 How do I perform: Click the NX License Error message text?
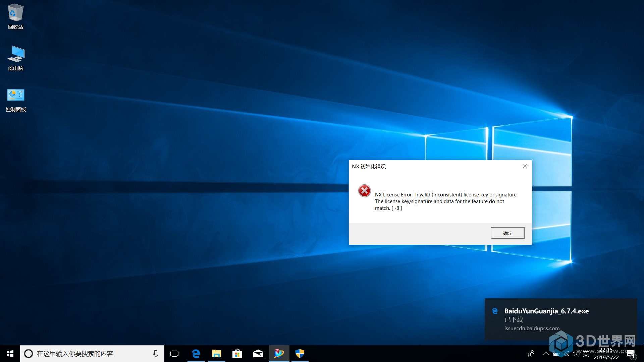tap(446, 201)
